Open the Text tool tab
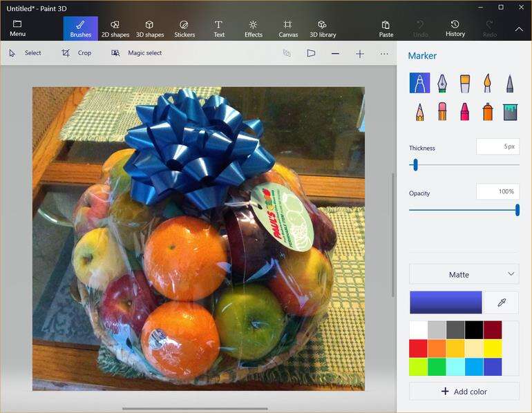 [x=219, y=28]
